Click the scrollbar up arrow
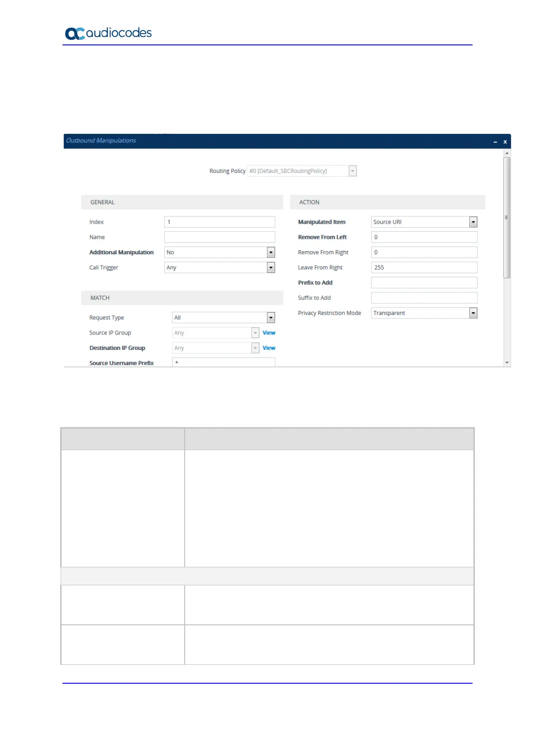The image size is (535, 756). pos(507,153)
